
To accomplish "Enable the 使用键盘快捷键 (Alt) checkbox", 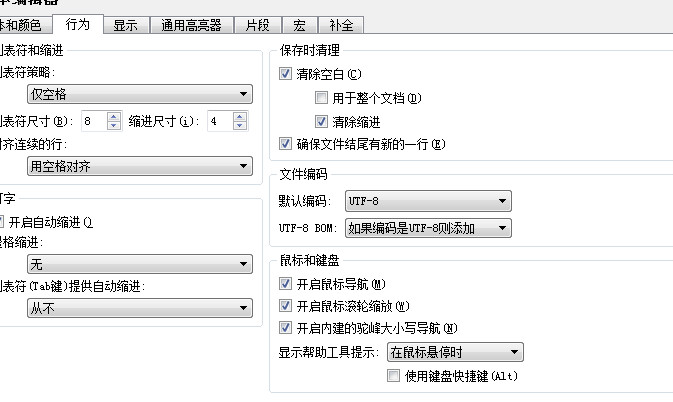I will (x=393, y=376).
